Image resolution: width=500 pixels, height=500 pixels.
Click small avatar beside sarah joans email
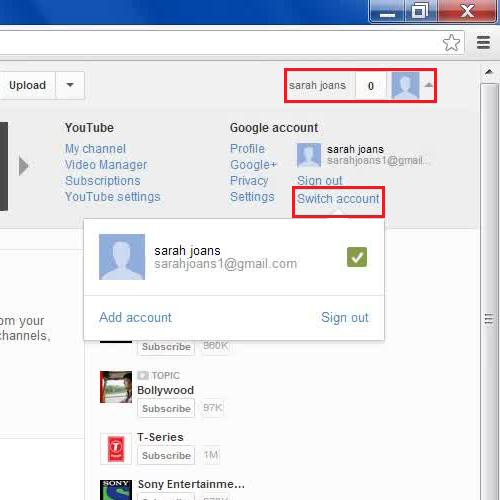[x=309, y=155]
